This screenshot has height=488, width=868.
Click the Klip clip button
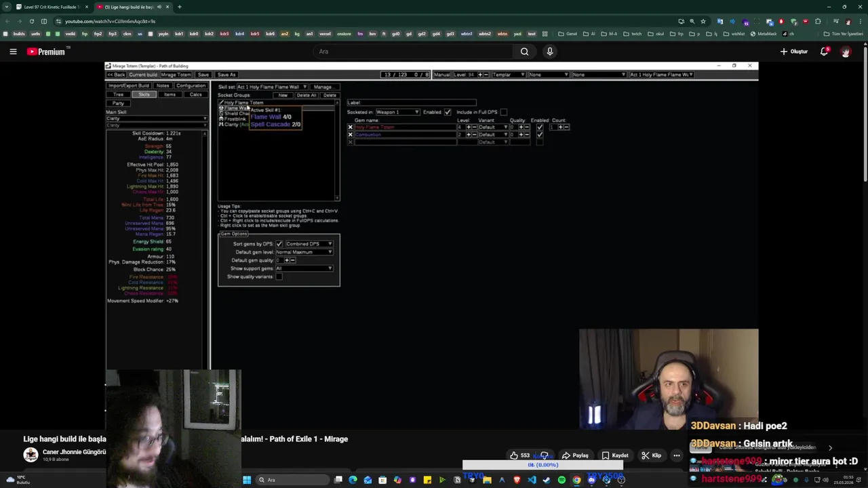point(651,455)
